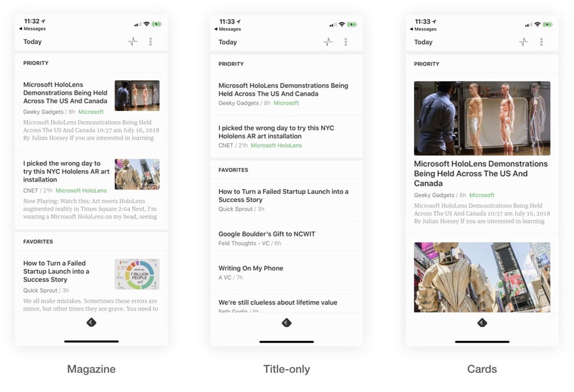The width and height of the screenshot is (574, 392).
Task: Tap 'CNET / 21h' source in Magazine
Action: [x=38, y=191]
